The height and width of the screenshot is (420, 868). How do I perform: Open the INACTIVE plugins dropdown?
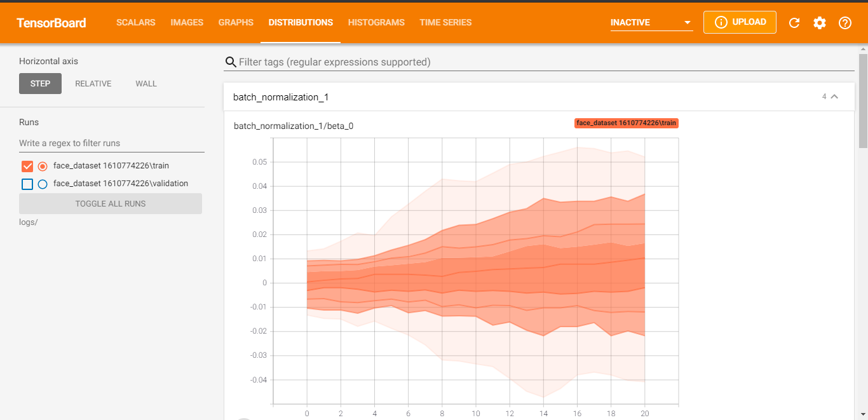tap(651, 23)
